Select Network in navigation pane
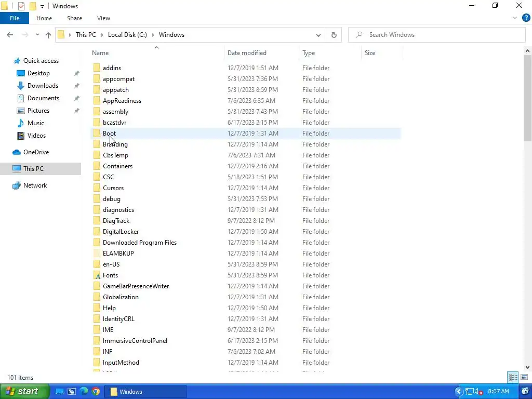The width and height of the screenshot is (532, 399). tap(35, 185)
